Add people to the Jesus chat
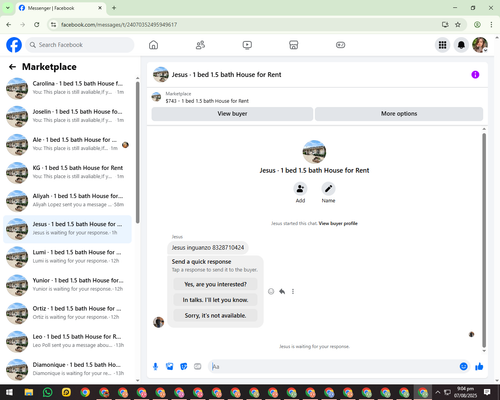This screenshot has width=500, height=400. [x=300, y=189]
